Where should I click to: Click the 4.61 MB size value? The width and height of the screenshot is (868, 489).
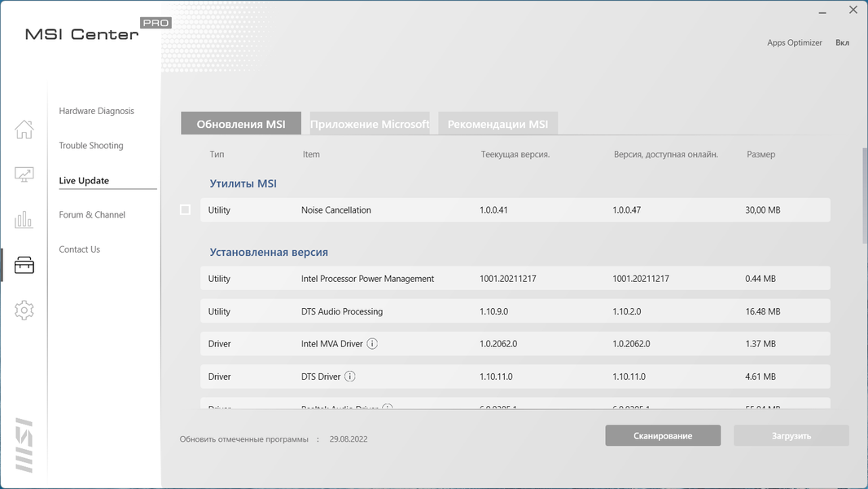[x=760, y=377]
